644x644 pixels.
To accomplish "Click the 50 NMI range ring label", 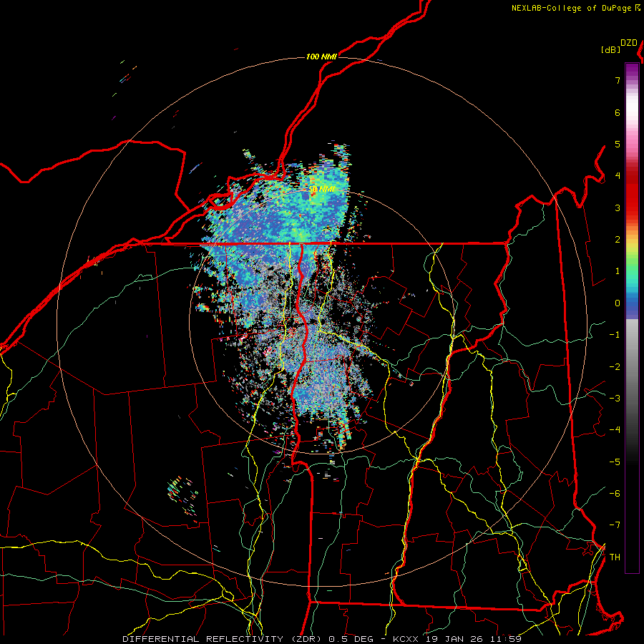I will point(322,190).
